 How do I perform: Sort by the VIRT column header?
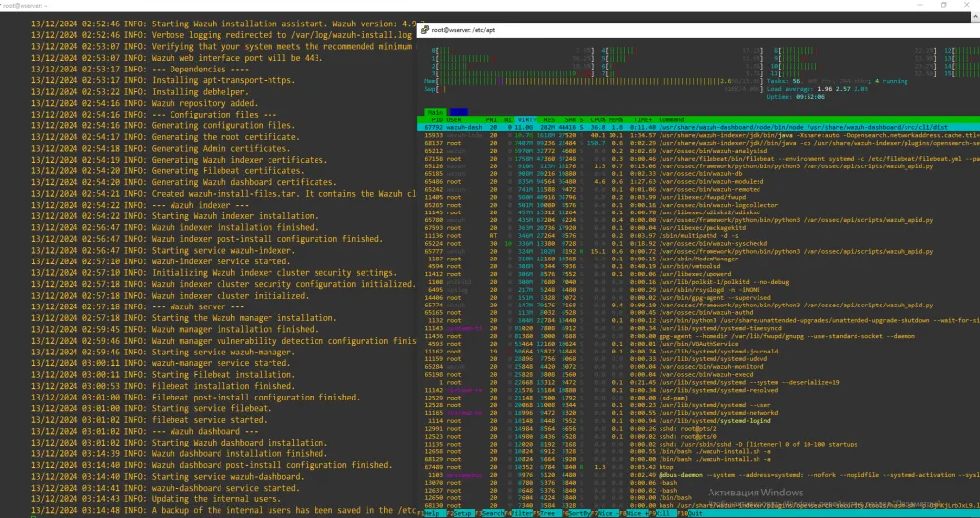pyautogui.click(x=527, y=120)
